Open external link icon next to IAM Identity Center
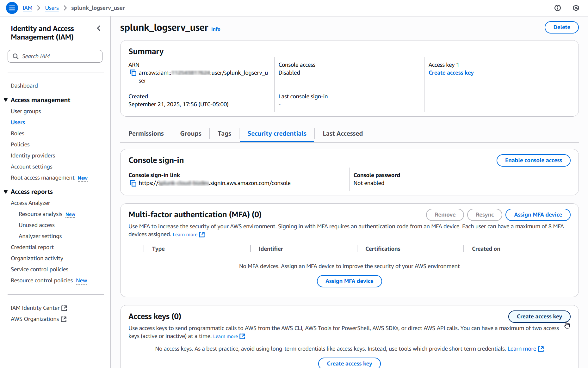 point(64,308)
